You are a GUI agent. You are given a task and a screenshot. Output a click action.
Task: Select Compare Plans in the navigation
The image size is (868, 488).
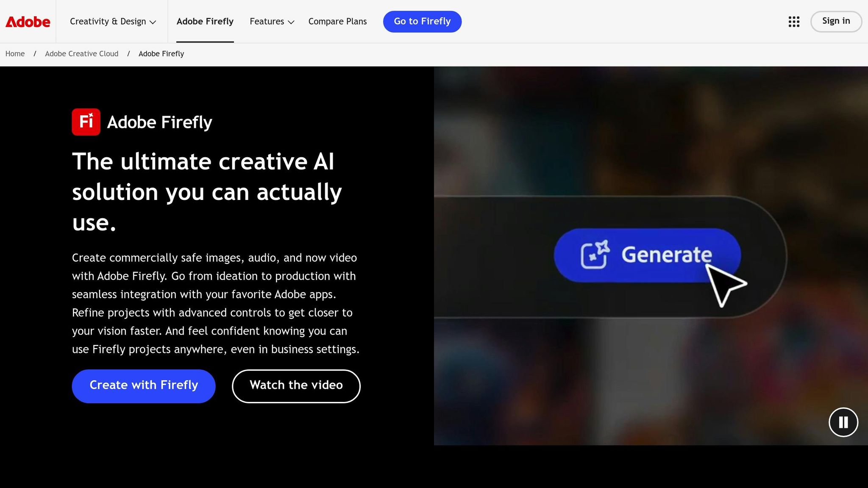(337, 22)
